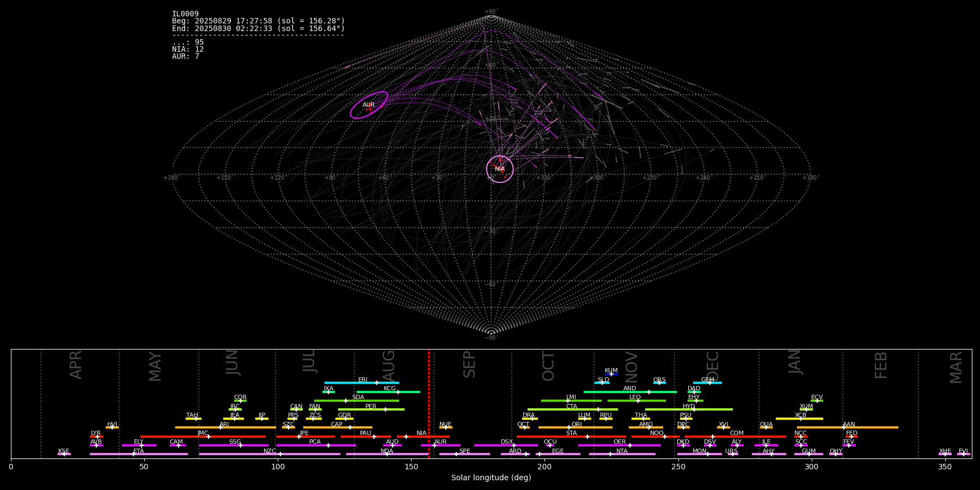Select the URS shower label

(x=732, y=451)
